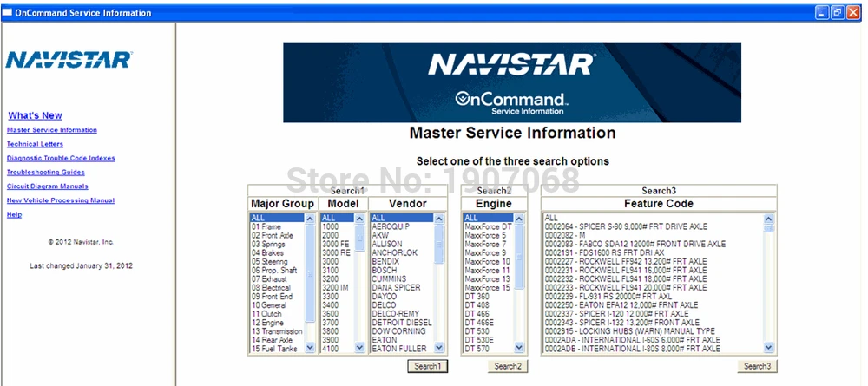Select MaxxForce 7 engine

pyautogui.click(x=489, y=244)
